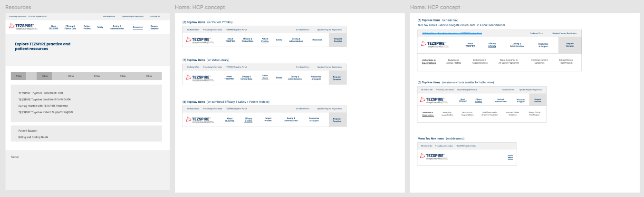This screenshot has height=197, width=644.
Task: Click TEZSPIRE logo in the sub-nav variant
Action: (x=435, y=44)
